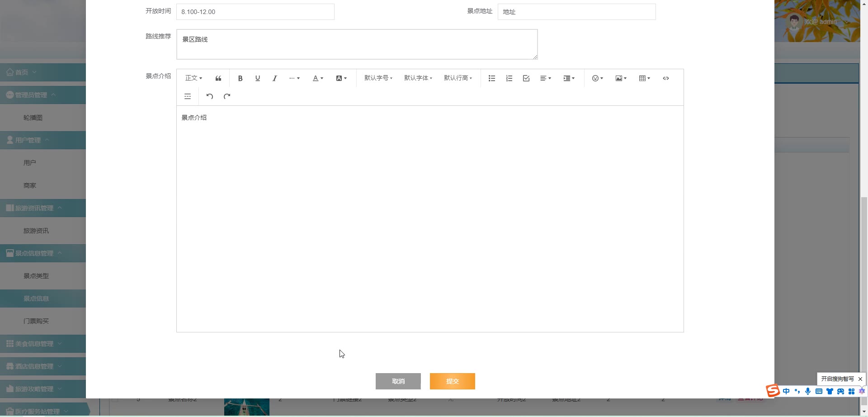Screen dimensions: 868x417
Task: Tick the checkbox of table row 5
Action: (x=115, y=399)
